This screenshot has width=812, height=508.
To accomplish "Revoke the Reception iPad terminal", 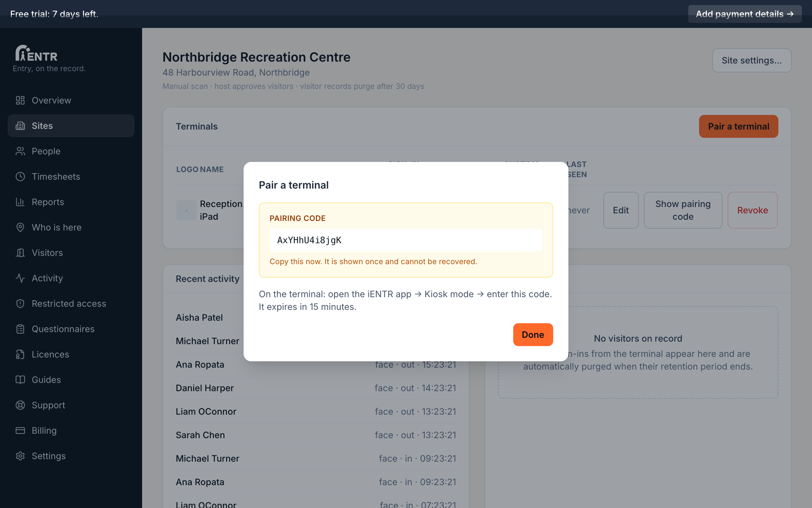I will pos(752,210).
